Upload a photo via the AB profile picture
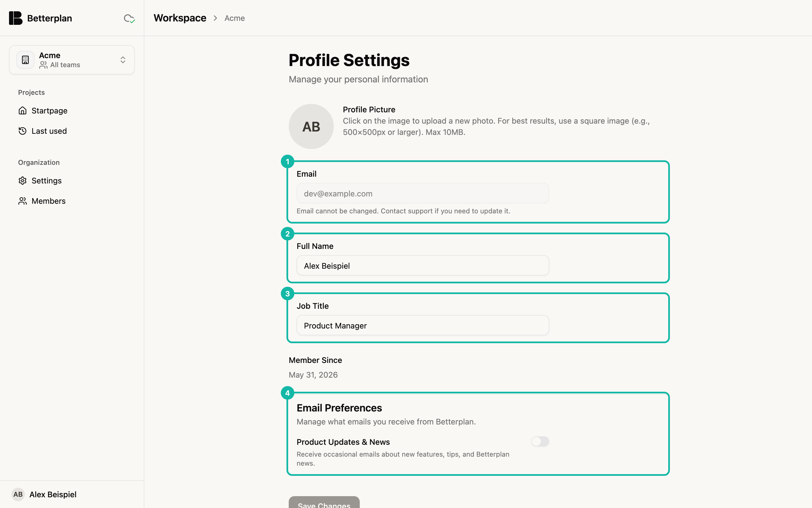812x508 pixels. click(311, 126)
